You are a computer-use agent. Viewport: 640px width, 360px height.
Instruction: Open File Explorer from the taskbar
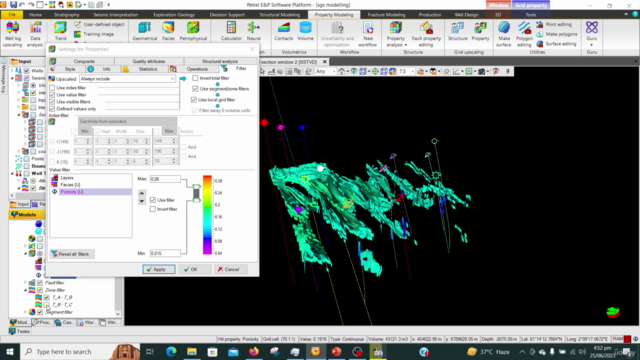191,351
